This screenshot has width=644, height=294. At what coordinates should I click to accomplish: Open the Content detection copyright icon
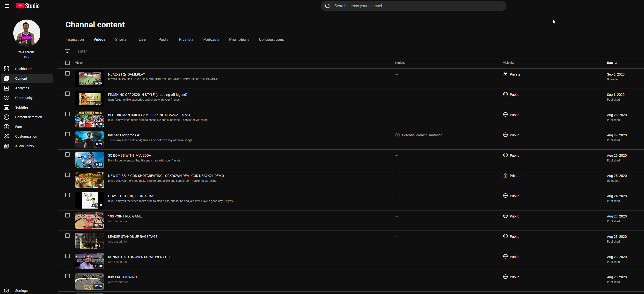click(x=7, y=117)
